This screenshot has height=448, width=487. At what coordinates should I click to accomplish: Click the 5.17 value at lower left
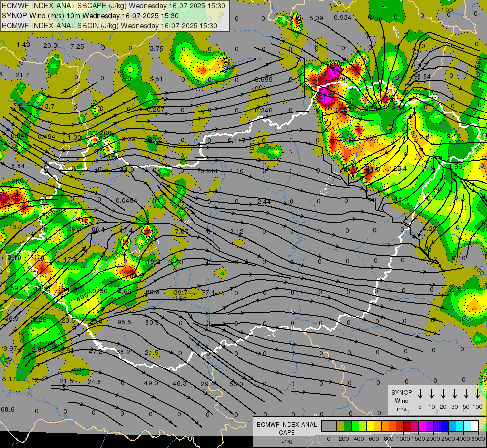tap(9, 379)
